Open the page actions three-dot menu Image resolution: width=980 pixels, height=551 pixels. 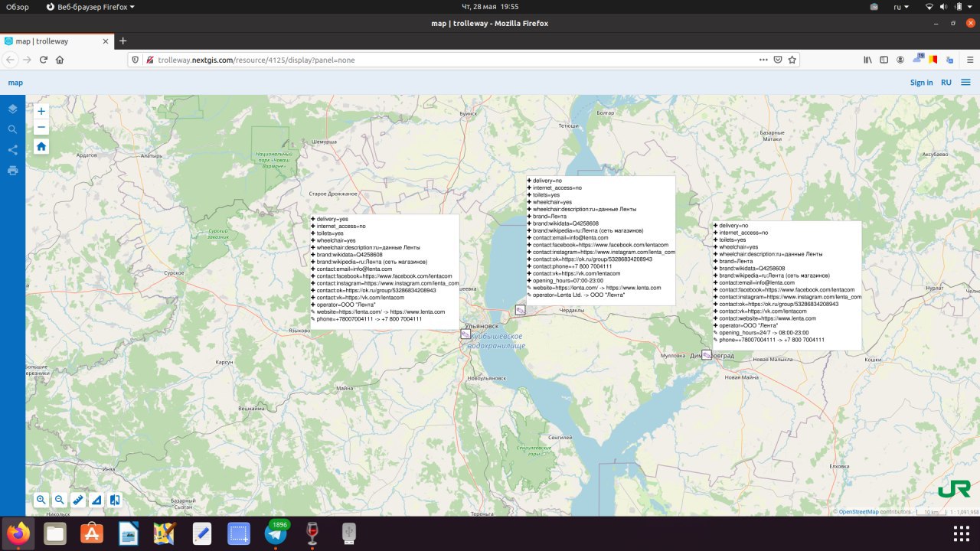763,60
